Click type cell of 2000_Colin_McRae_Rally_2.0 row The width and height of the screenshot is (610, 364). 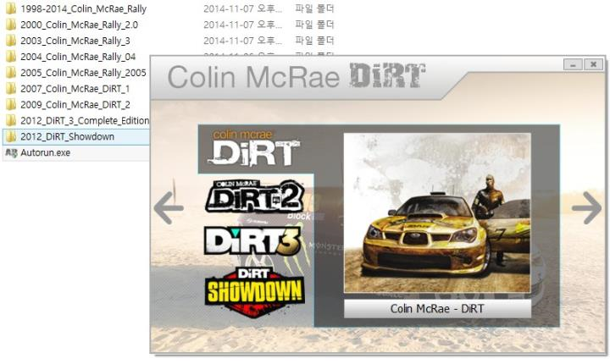pyautogui.click(x=314, y=25)
